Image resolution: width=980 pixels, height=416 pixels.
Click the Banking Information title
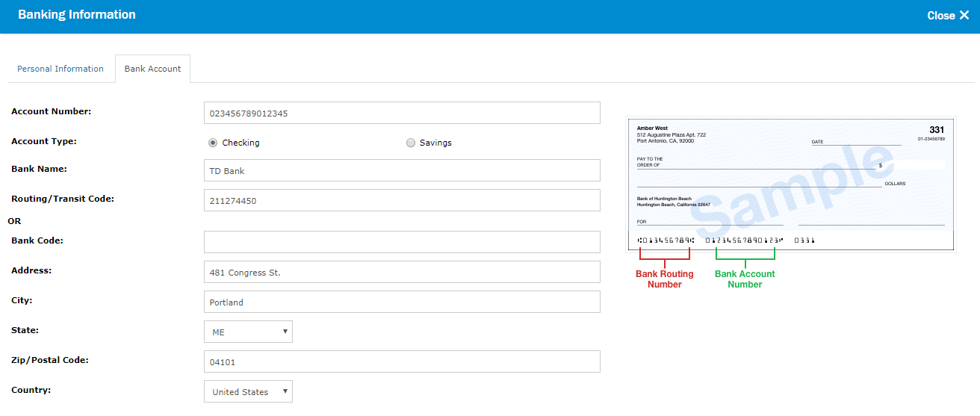[x=77, y=15]
